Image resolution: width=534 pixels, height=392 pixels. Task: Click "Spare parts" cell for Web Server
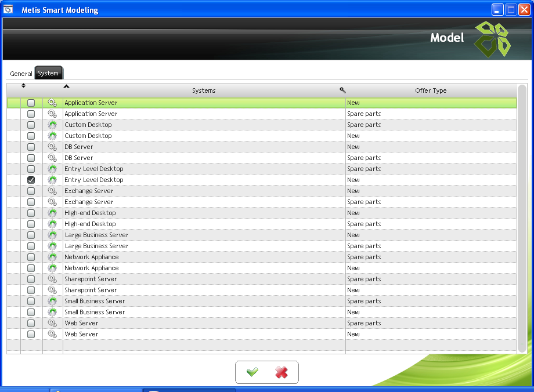point(364,323)
